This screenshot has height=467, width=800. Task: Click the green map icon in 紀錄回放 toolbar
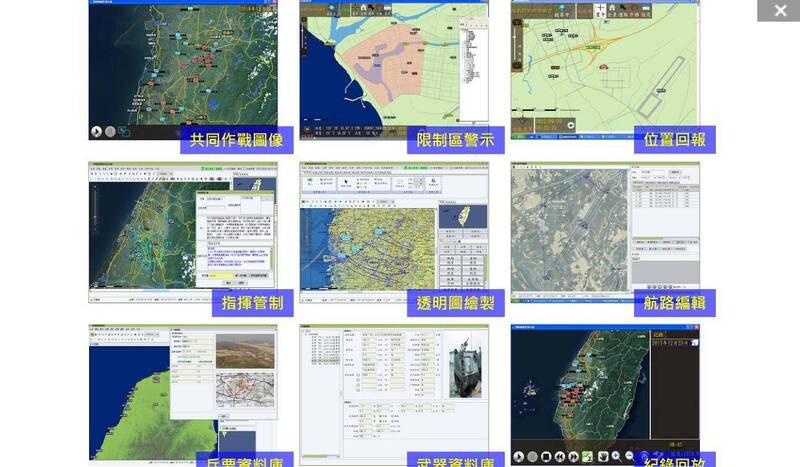tap(588, 457)
